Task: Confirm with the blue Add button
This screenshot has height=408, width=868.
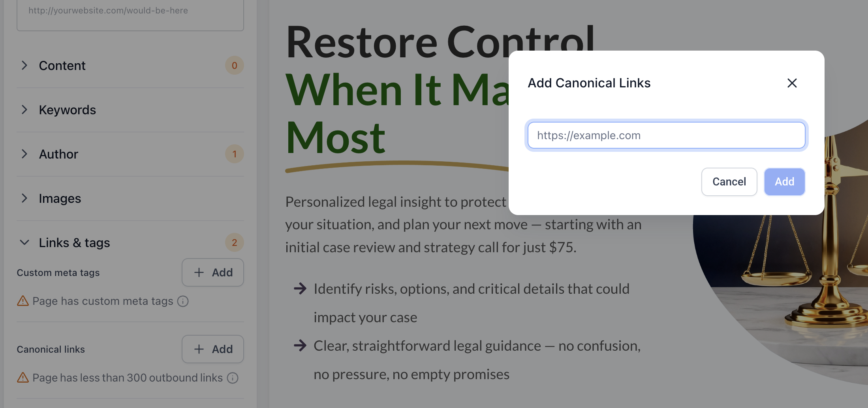Action: tap(784, 182)
